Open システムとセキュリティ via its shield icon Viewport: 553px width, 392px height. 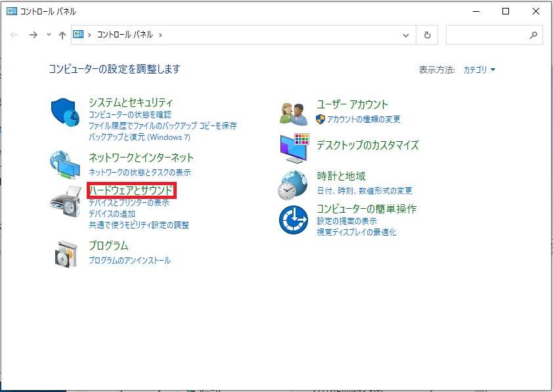65,112
